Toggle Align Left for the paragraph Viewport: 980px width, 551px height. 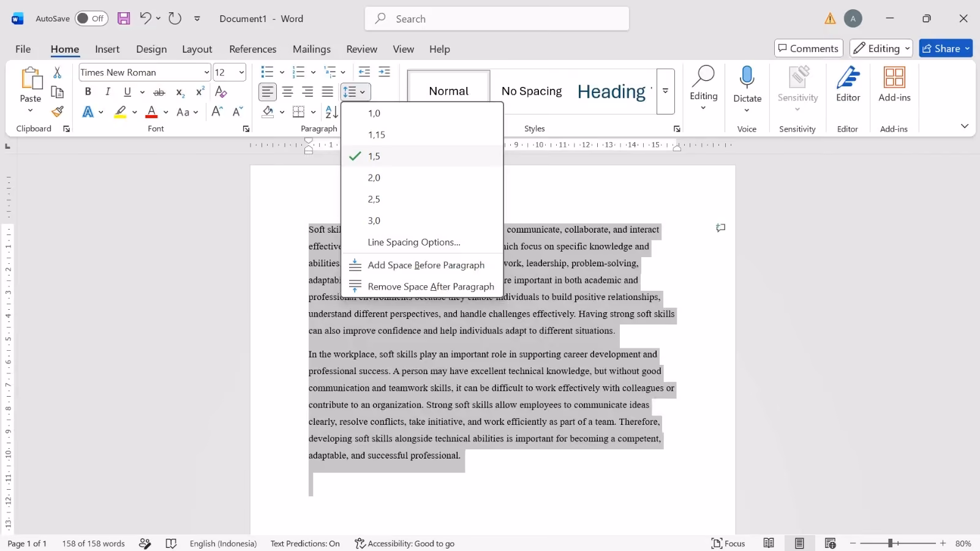point(268,92)
